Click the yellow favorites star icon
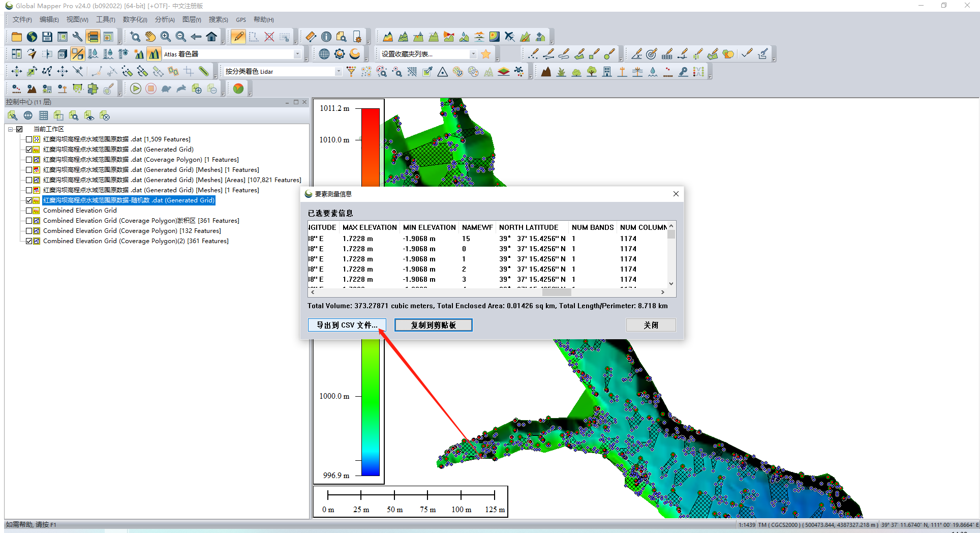Viewport: 980px width, 533px height. point(486,54)
